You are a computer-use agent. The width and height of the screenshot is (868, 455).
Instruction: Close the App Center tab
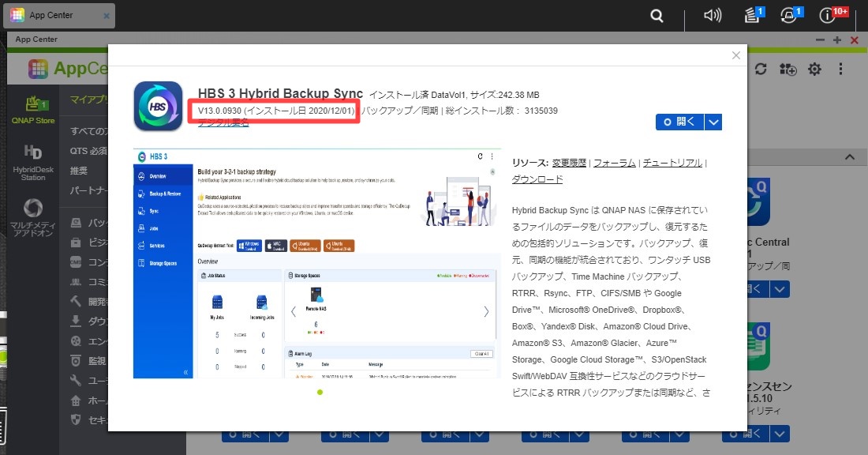(107, 16)
